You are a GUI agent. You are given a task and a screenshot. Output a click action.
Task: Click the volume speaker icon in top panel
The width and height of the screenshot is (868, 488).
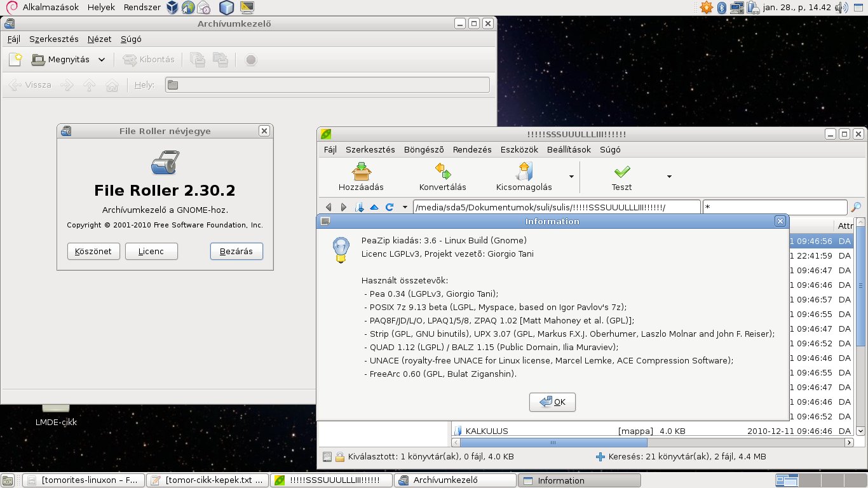(841, 8)
